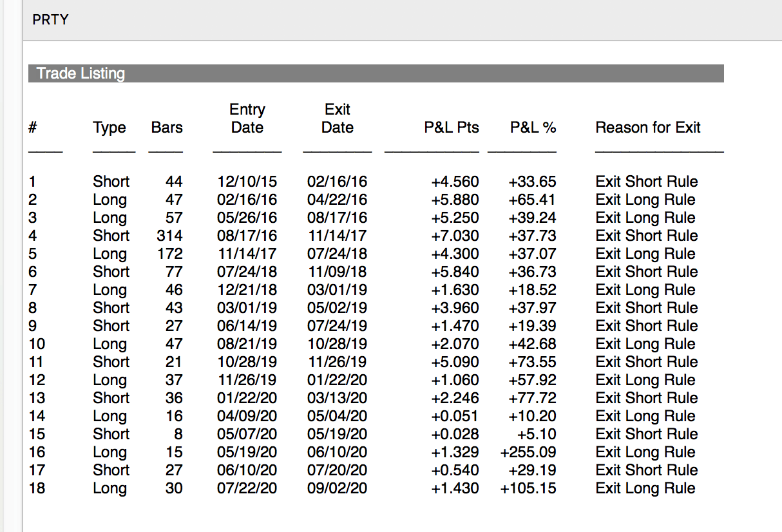Select the Trade Listing header bar

(376, 73)
